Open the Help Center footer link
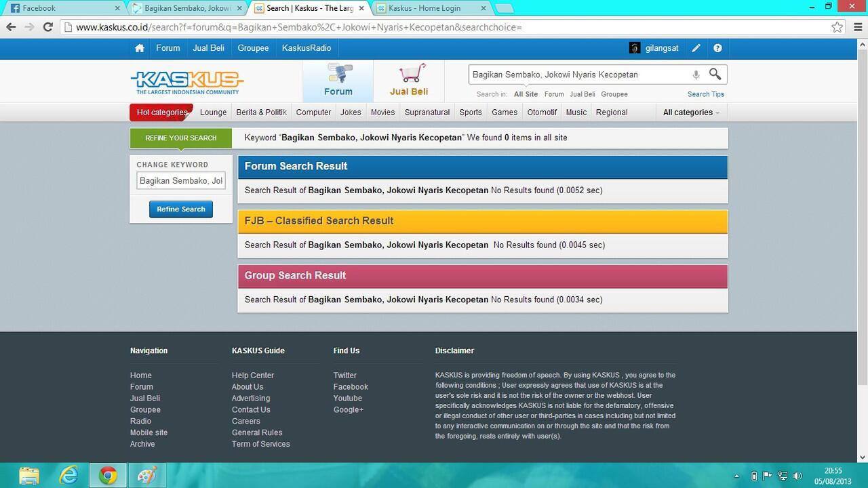 pos(253,375)
